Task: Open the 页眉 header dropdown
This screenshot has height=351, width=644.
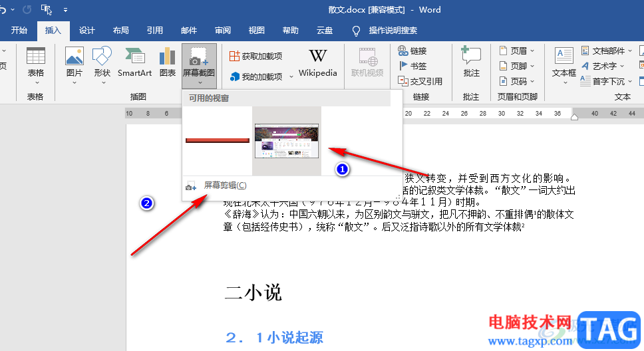Action: (x=517, y=51)
